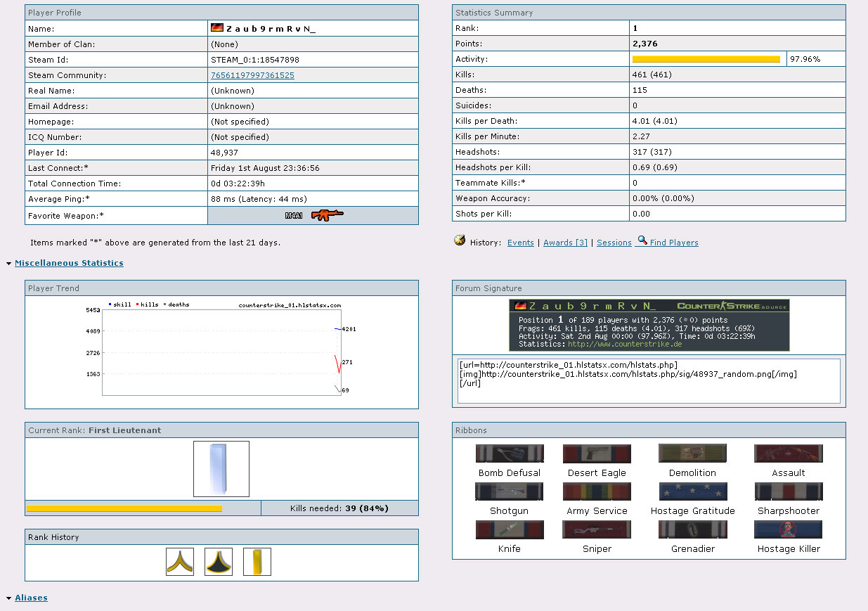Click the forum signature banner image

pos(649,325)
